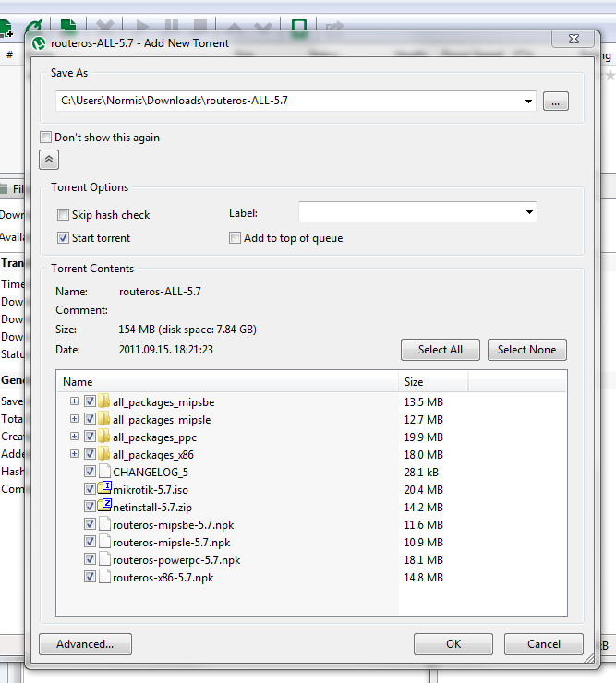Select the CHANGELOG_5 file name
616x683 pixels.
click(151, 473)
